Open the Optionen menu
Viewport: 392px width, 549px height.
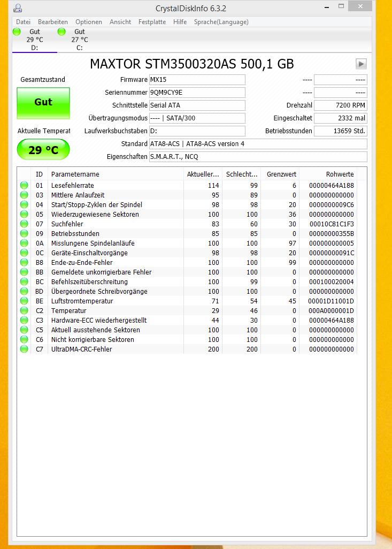(89, 22)
